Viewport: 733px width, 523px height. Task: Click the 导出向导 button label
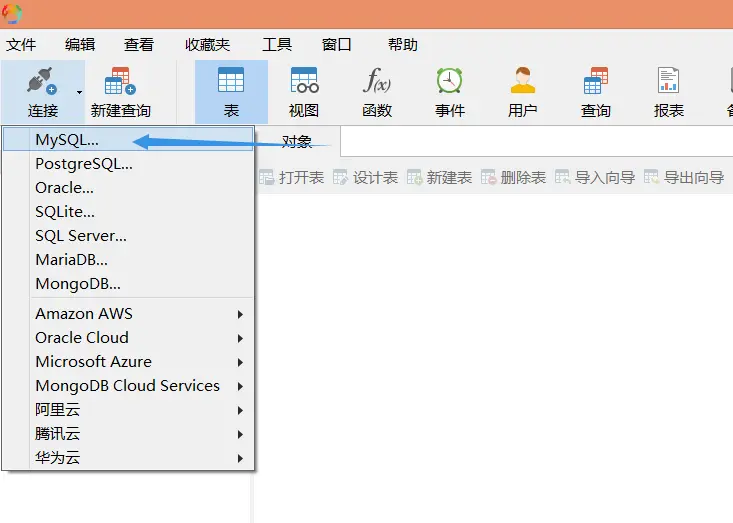tap(694, 178)
